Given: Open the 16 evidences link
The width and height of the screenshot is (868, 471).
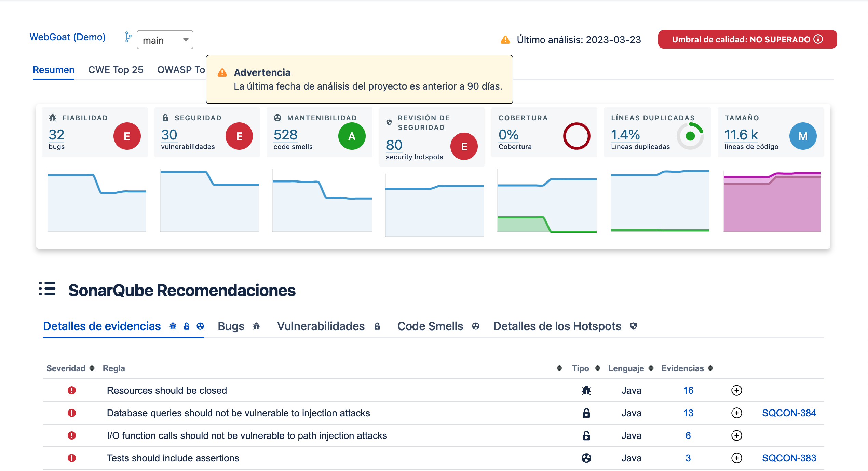Looking at the screenshot, I should coord(688,390).
